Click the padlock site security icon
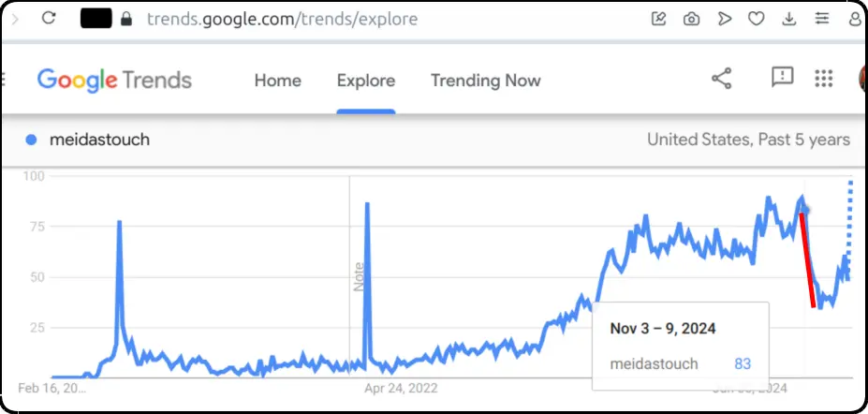This screenshot has width=868, height=414. pyautogui.click(x=126, y=20)
